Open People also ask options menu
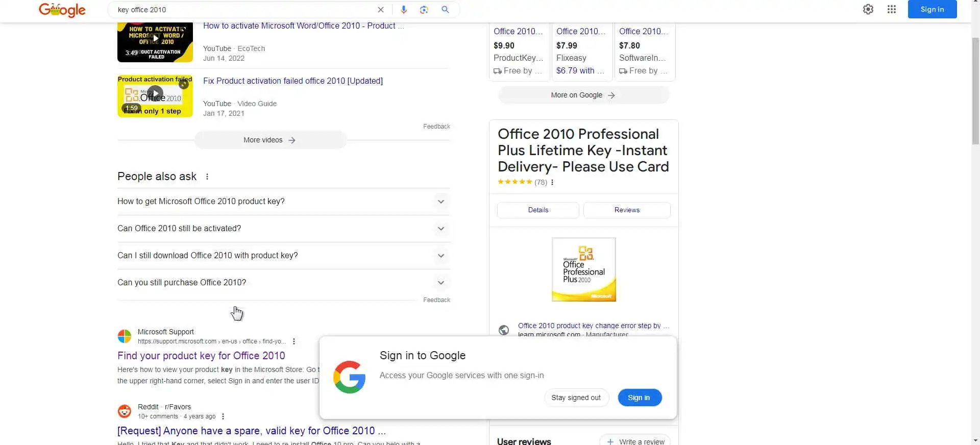This screenshot has width=980, height=445. pyautogui.click(x=207, y=177)
